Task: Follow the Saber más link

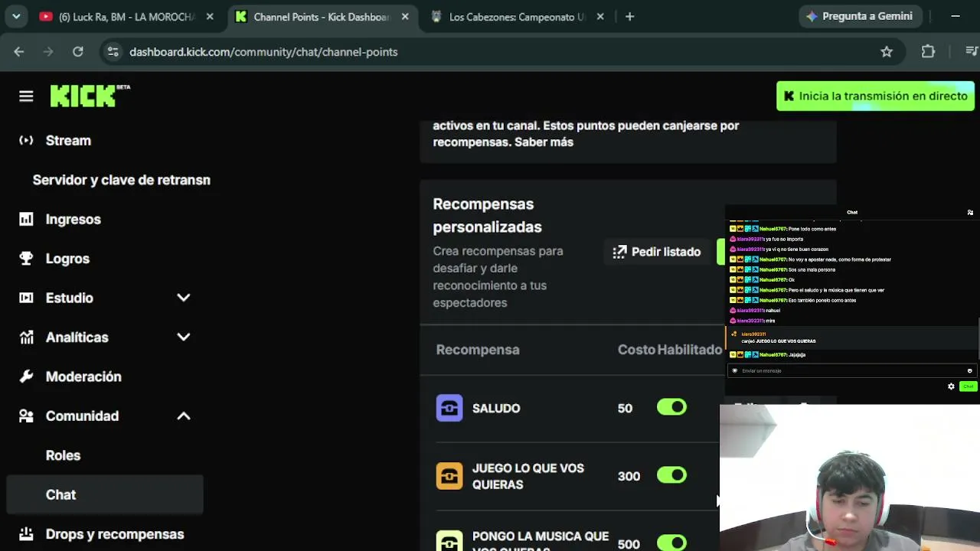Action: 544,142
